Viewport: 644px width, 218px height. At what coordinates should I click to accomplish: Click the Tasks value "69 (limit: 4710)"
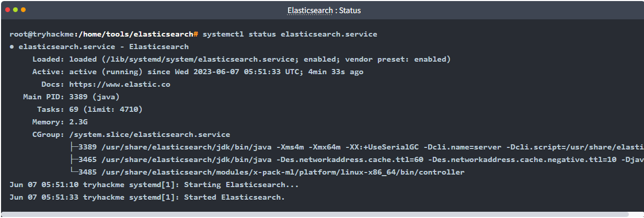click(106, 110)
